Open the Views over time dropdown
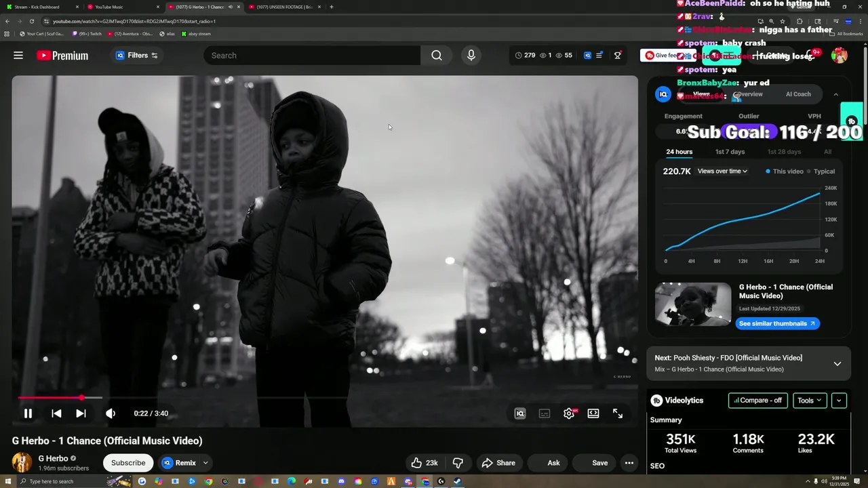The image size is (868, 488). coord(722,171)
